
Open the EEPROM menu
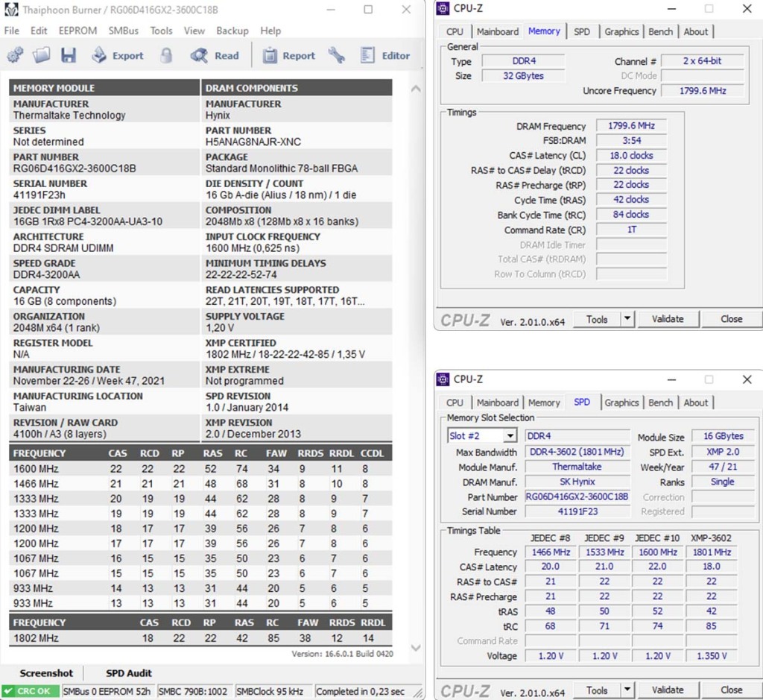[x=77, y=31]
